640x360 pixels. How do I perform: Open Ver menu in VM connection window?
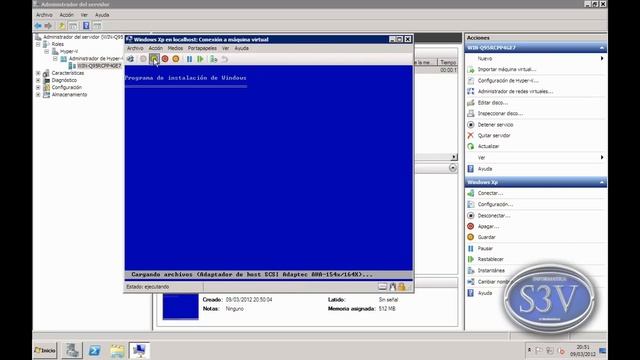tap(225, 48)
